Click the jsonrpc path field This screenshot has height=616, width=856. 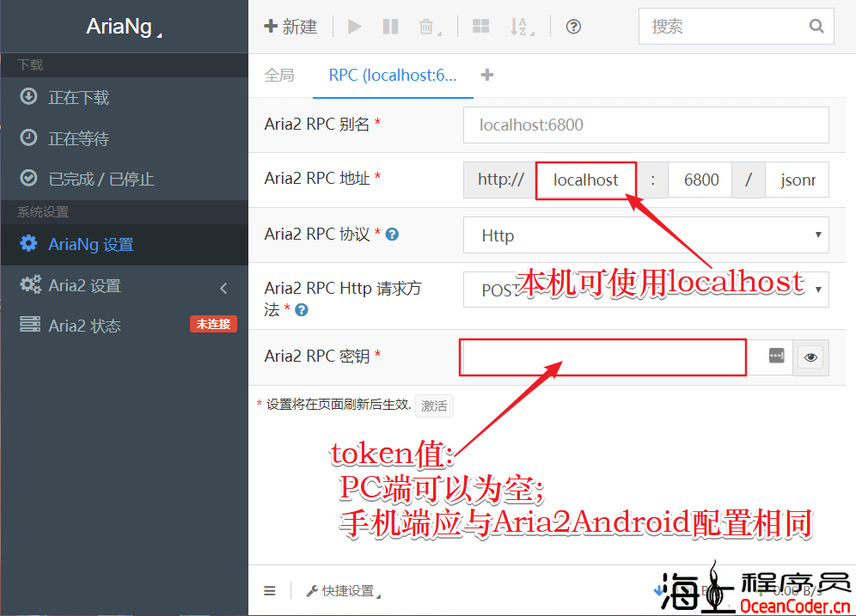(797, 180)
